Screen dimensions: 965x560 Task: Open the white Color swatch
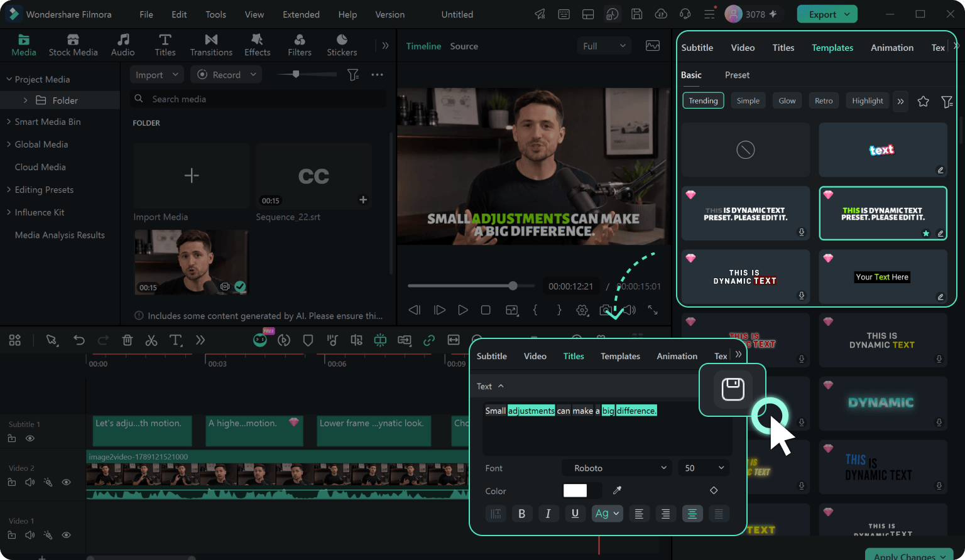(x=575, y=490)
